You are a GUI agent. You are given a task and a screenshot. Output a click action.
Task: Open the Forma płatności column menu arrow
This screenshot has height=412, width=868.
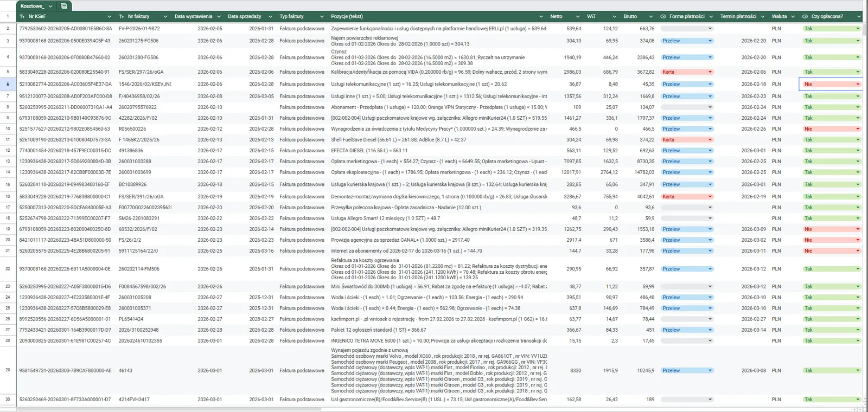711,16
